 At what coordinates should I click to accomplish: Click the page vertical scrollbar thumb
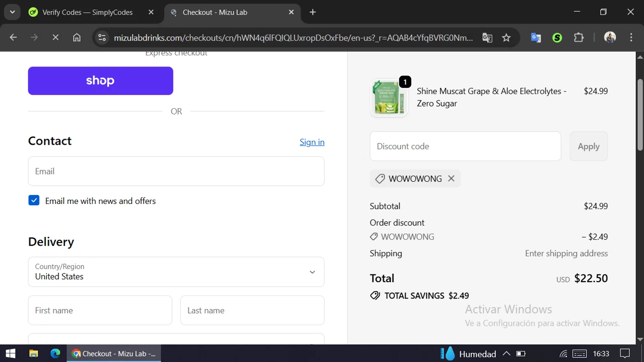tap(640, 115)
